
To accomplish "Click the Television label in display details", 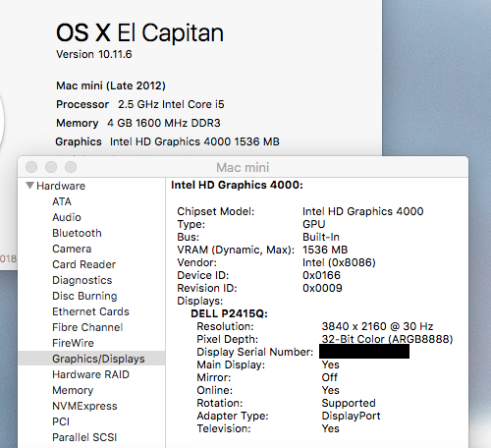I will point(224,428).
